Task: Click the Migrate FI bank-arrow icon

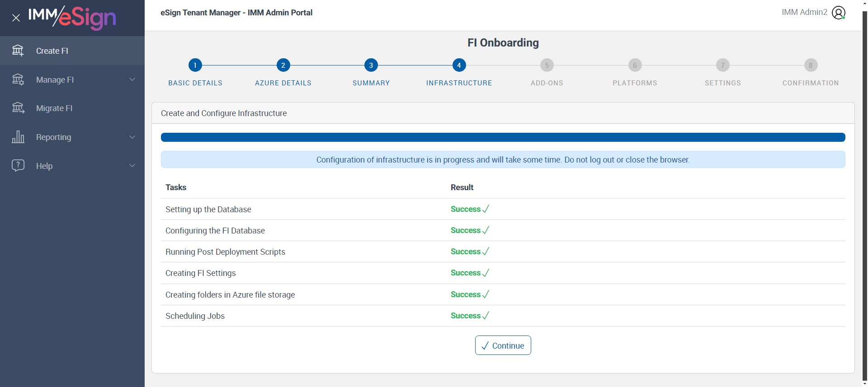Action: [18, 108]
